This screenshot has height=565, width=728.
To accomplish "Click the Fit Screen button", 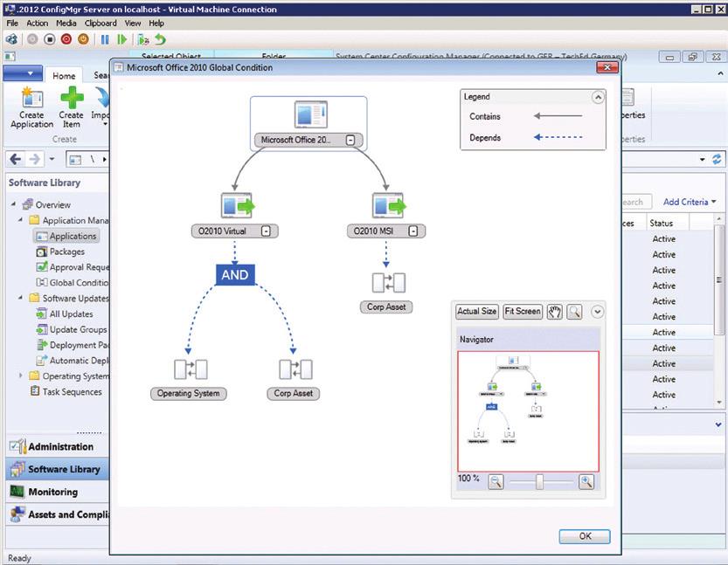I will click(523, 311).
